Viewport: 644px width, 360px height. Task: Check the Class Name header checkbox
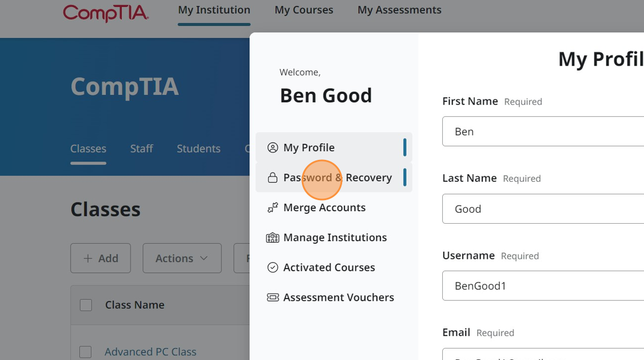coord(86,305)
